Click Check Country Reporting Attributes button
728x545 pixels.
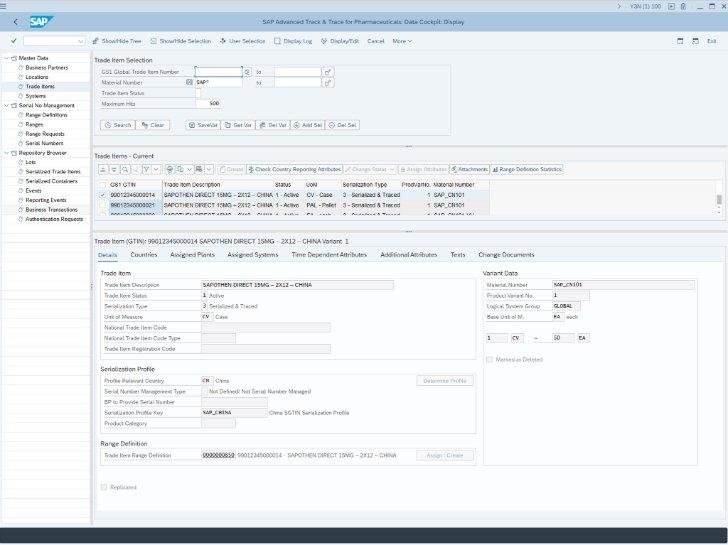point(295,170)
